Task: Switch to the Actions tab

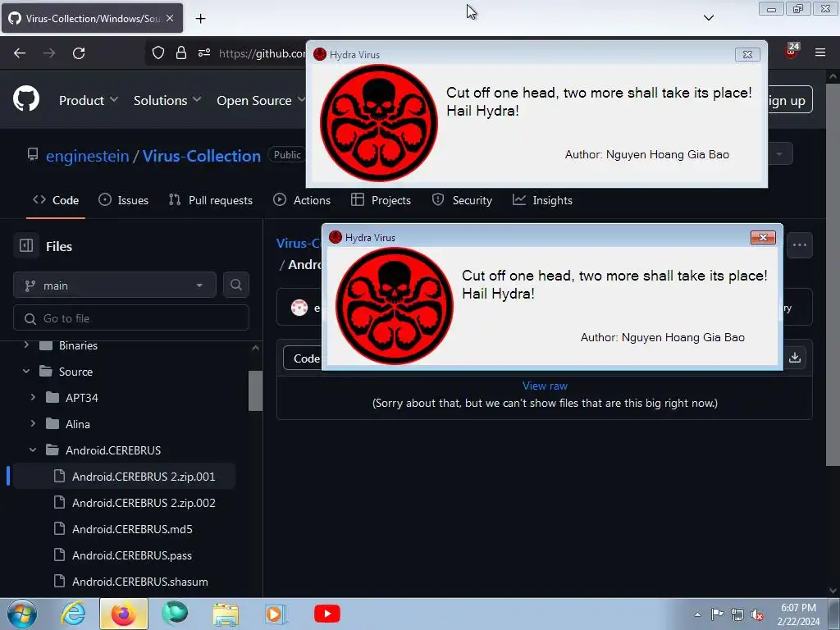Action: 302,200
